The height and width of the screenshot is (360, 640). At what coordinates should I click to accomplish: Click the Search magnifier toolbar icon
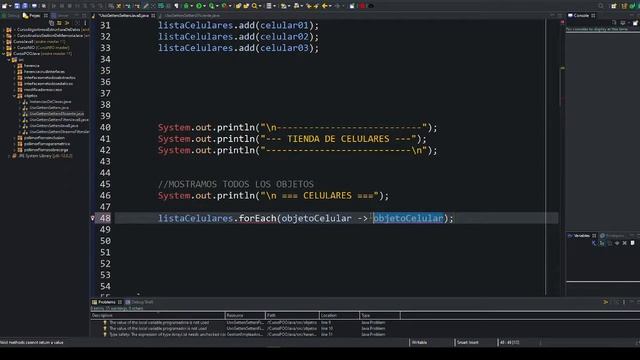click(x=255, y=6)
